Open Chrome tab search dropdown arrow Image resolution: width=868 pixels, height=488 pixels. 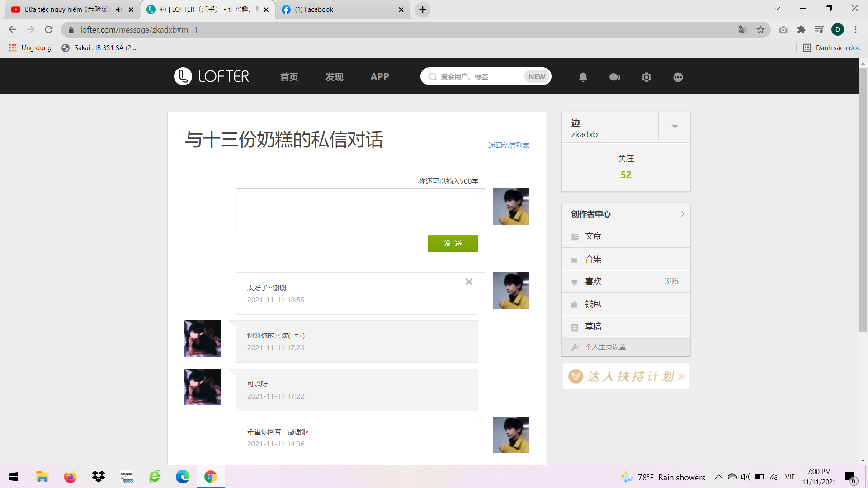point(777,9)
